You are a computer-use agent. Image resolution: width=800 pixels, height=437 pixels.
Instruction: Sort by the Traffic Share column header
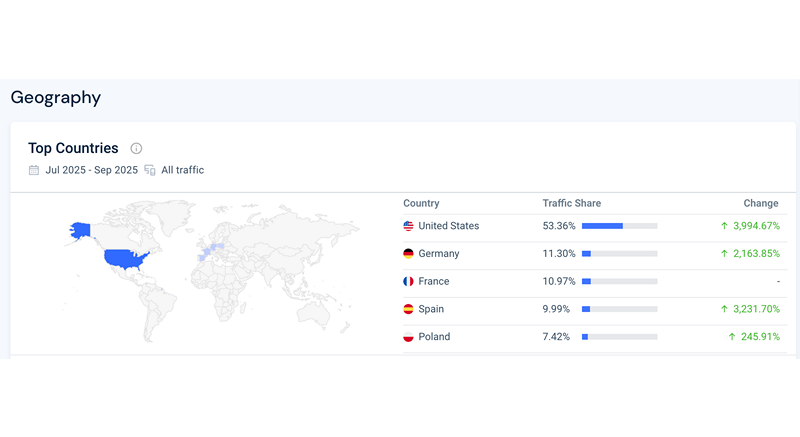(571, 203)
